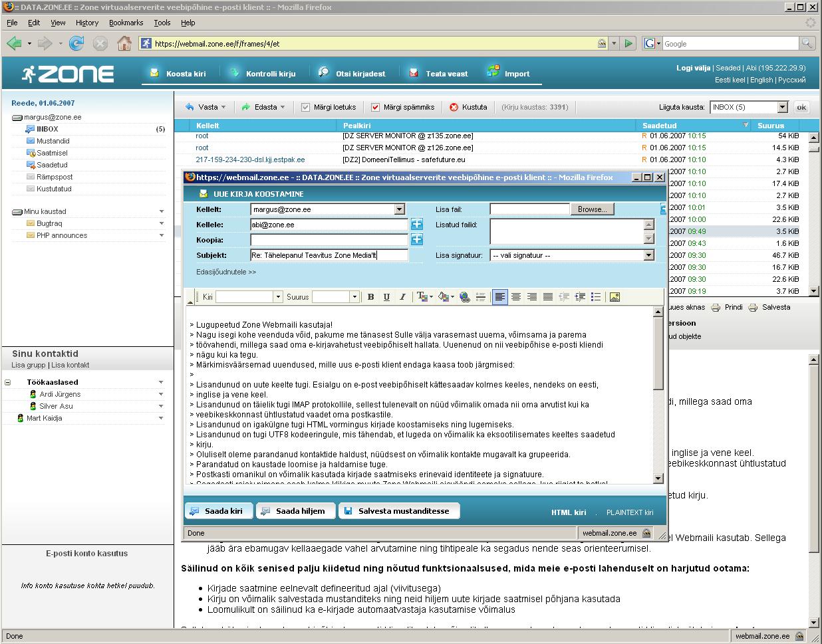The width and height of the screenshot is (822, 644).
Task: Open Koosta kiri tab
Action: (178, 73)
